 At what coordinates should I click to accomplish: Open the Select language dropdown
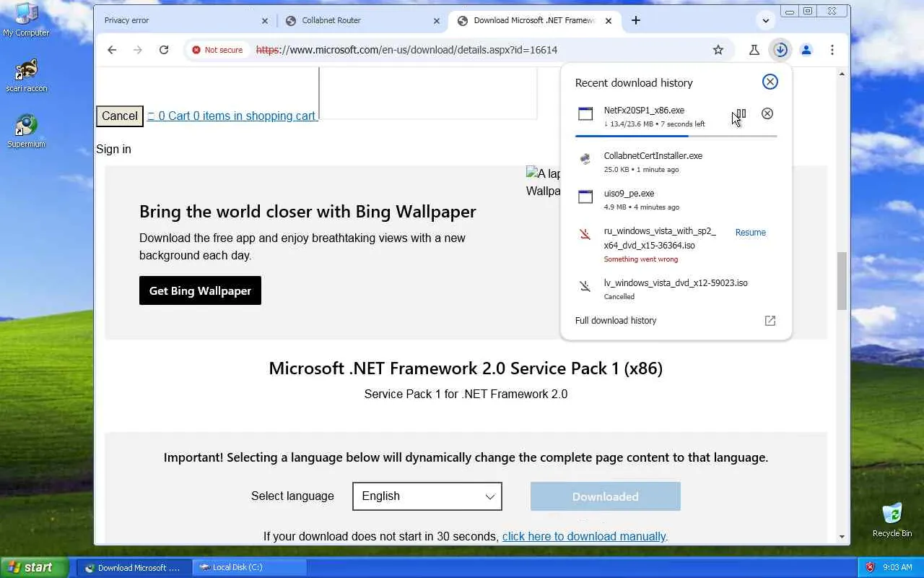(x=427, y=496)
